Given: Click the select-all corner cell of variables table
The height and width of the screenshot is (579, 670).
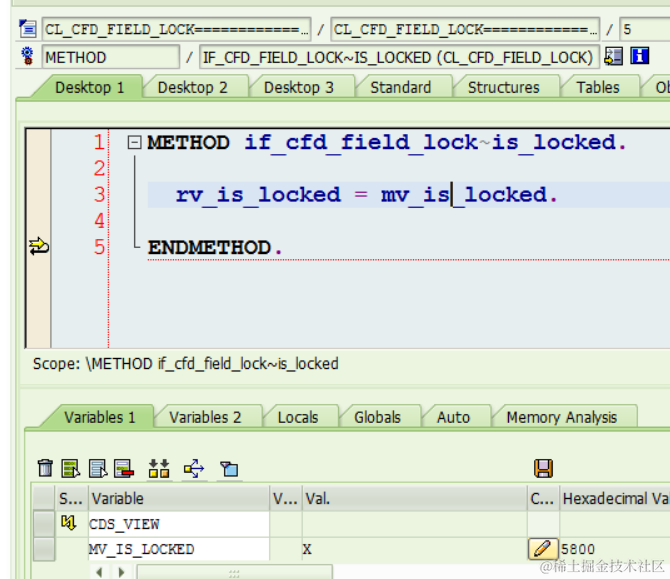Looking at the screenshot, I should pos(44,498).
